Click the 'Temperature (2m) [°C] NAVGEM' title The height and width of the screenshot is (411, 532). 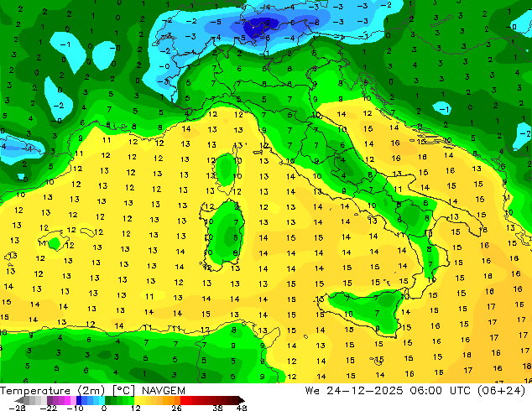(x=92, y=391)
